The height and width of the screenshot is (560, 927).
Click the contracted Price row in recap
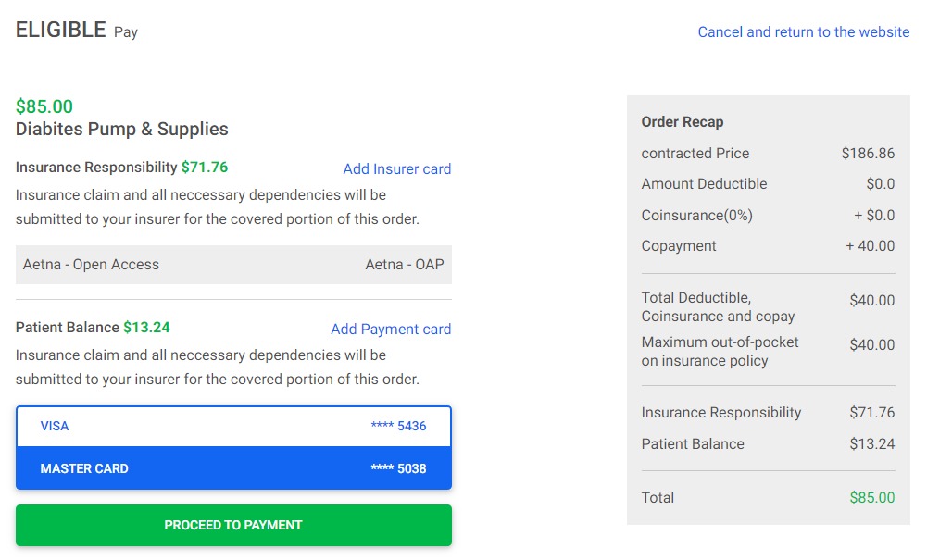pyautogui.click(x=768, y=154)
